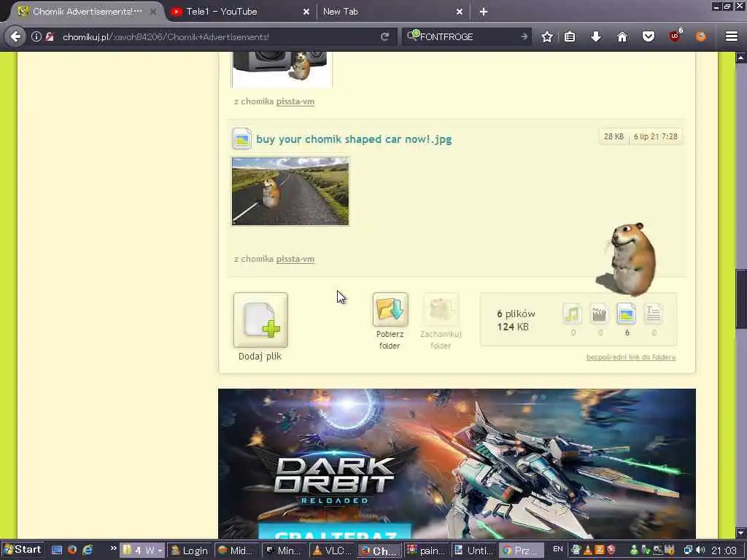Click the '28 KB' file size label
747x560 pixels.
[614, 136]
